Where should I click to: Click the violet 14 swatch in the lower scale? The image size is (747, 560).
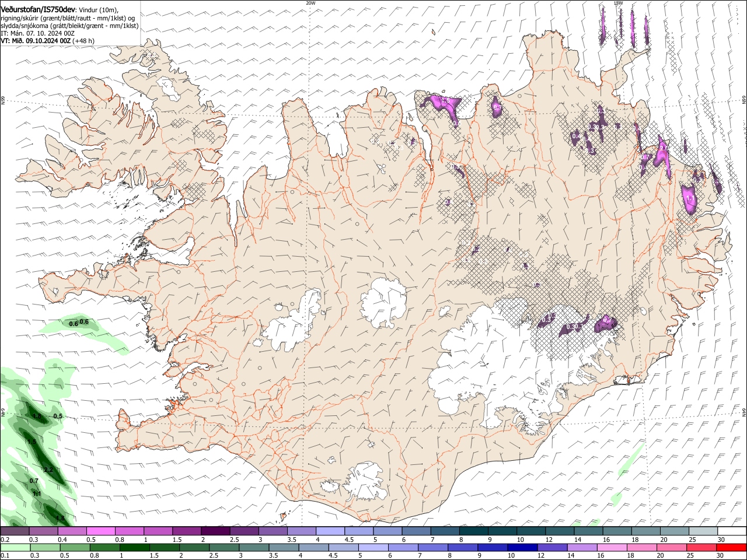point(582,547)
